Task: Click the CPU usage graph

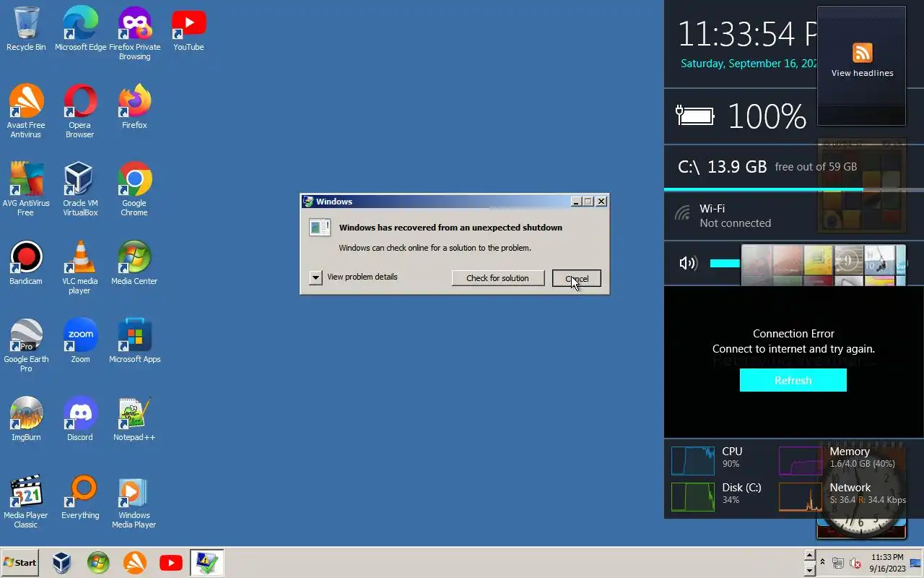Action: point(693,461)
